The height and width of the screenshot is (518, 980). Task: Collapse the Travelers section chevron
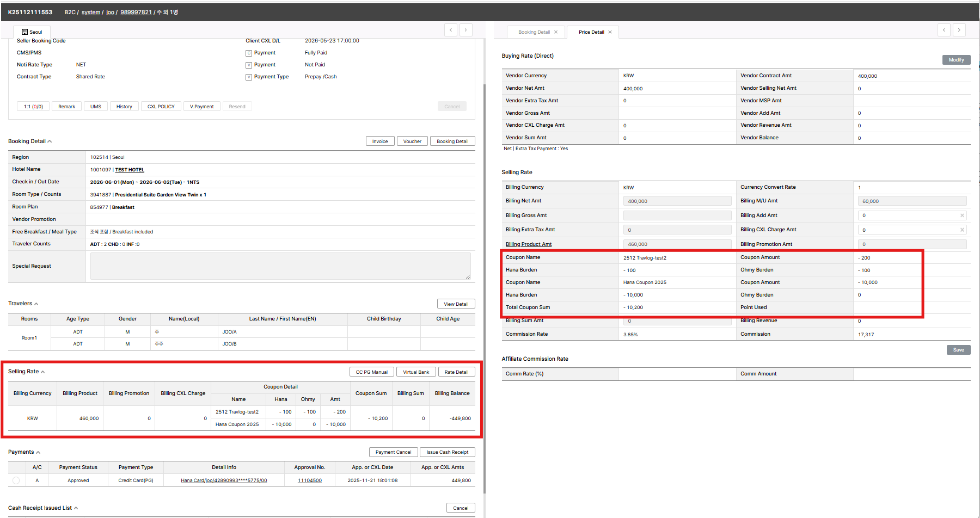[36, 304]
